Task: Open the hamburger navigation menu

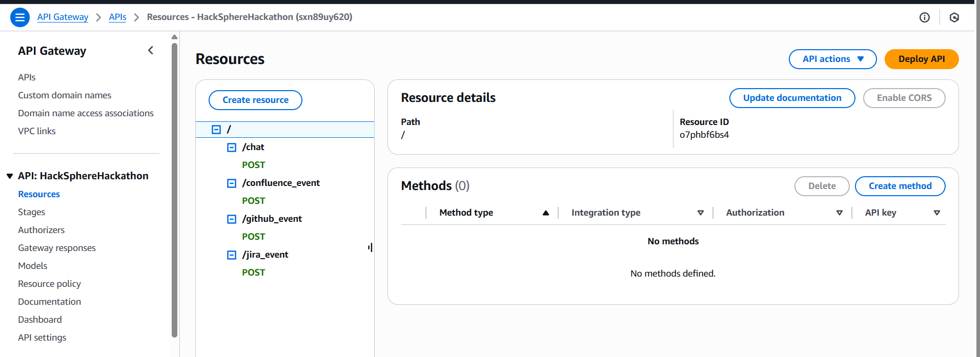Action: 20,17
